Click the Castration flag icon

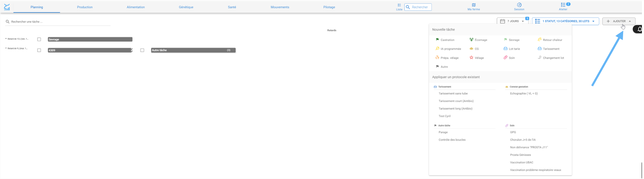coord(437,40)
